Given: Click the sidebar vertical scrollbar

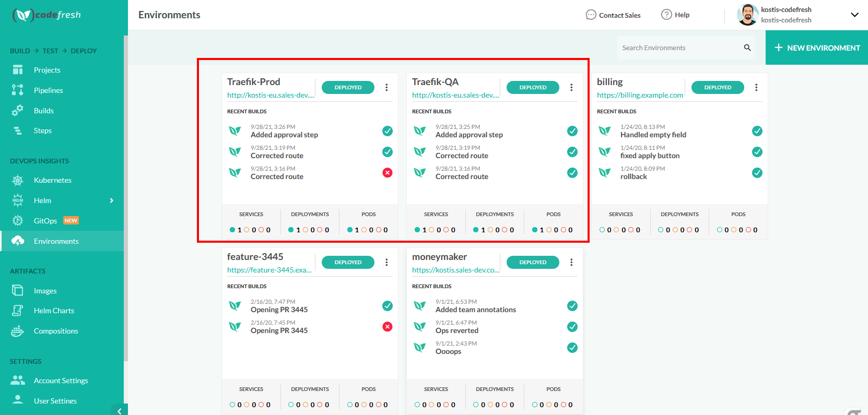Looking at the screenshot, I should [126, 198].
